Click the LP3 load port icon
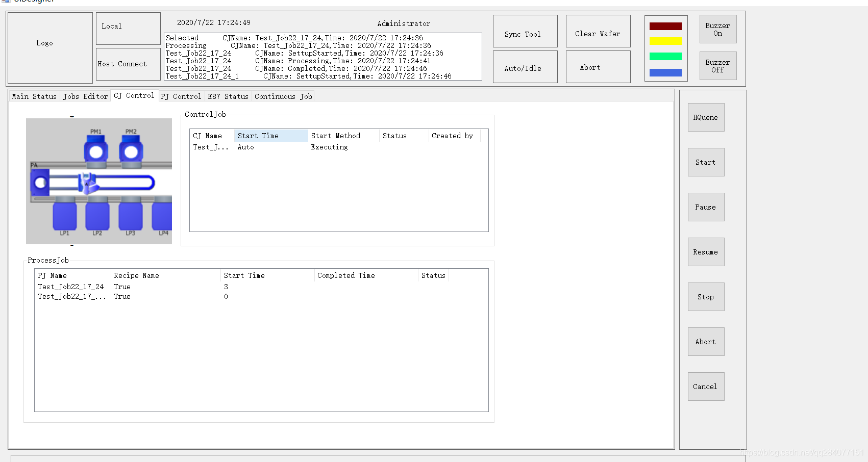The image size is (868, 462). point(131,215)
